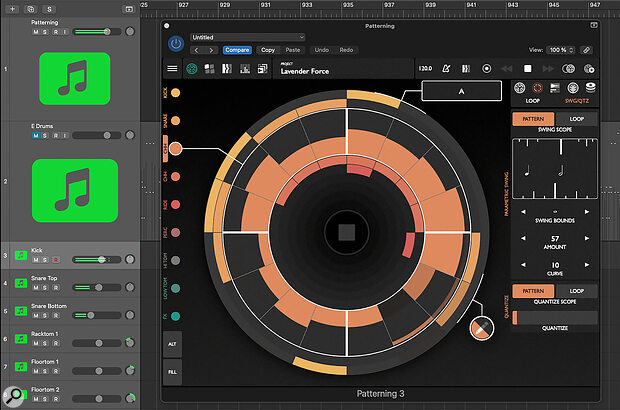Click the metronome icon

[x=445, y=69]
